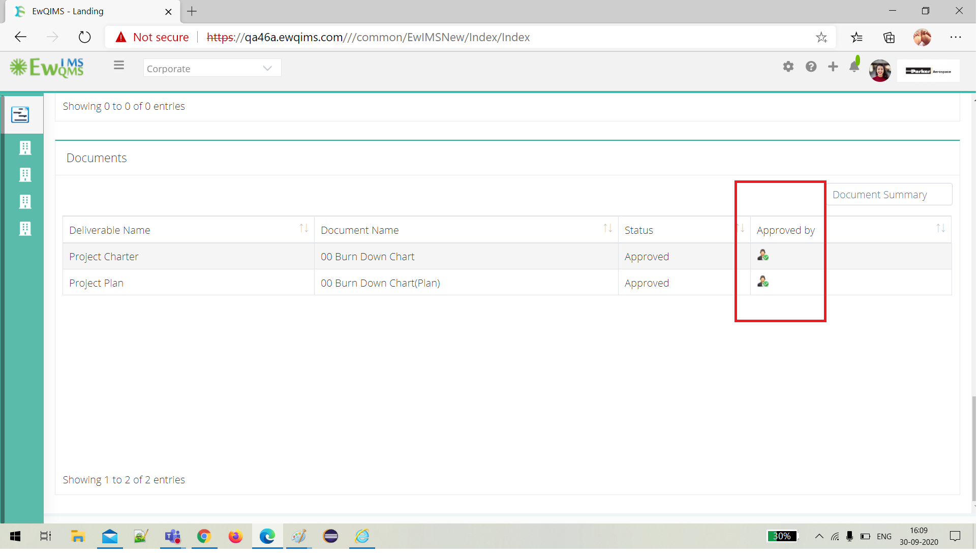The height and width of the screenshot is (557, 980).
Task: Click the plus add-new icon
Action: 833,67
